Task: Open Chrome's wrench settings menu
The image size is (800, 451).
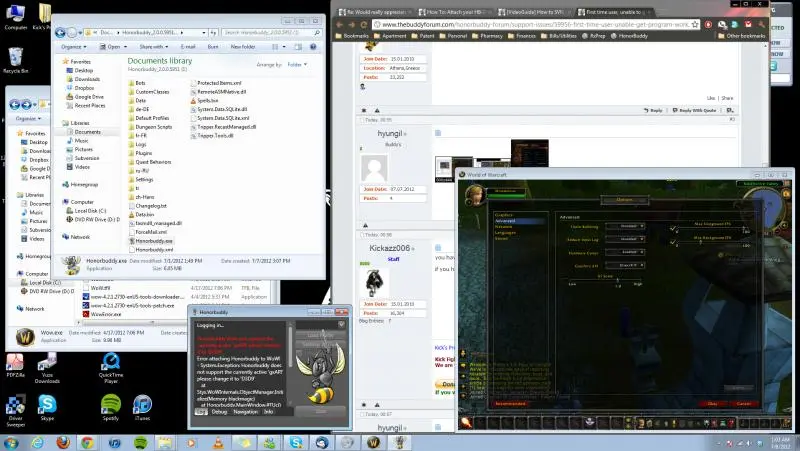Action: click(x=761, y=24)
